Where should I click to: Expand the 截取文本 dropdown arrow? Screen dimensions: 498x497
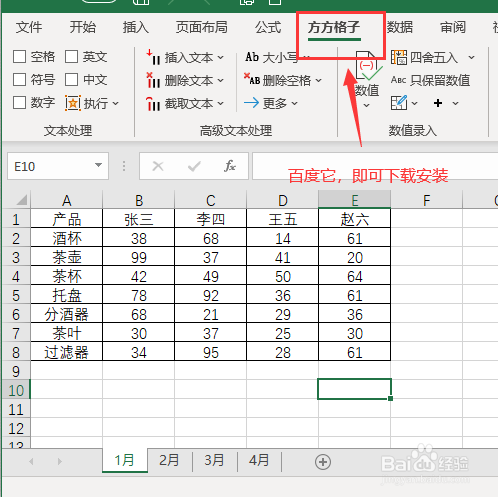click(x=221, y=104)
